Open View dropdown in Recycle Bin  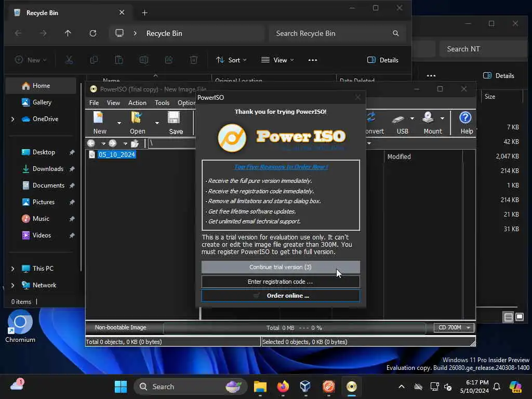[x=277, y=60]
